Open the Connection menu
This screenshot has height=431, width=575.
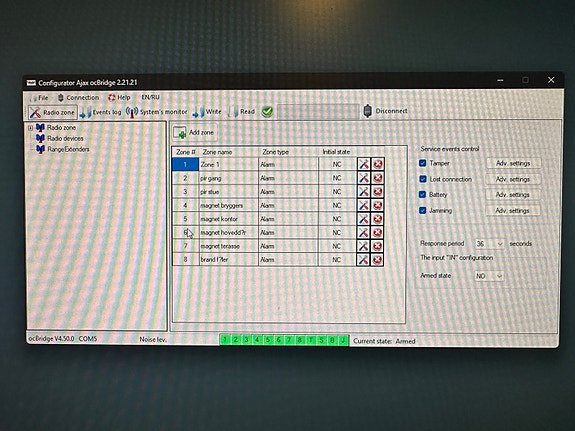coord(78,97)
